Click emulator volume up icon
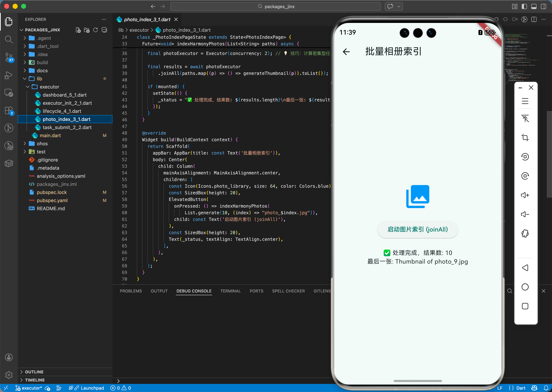Image resolution: width=552 pixels, height=392 pixels. click(525, 195)
